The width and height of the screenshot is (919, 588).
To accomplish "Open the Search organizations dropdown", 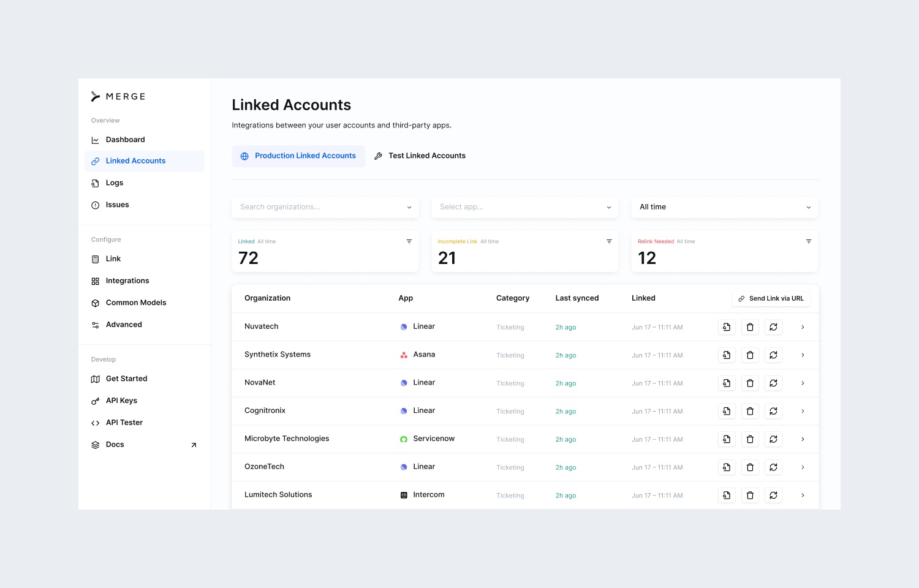I will [x=325, y=207].
